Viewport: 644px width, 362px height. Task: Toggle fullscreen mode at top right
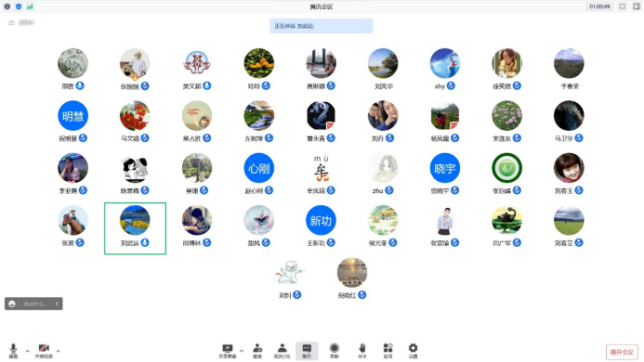coord(623,6)
